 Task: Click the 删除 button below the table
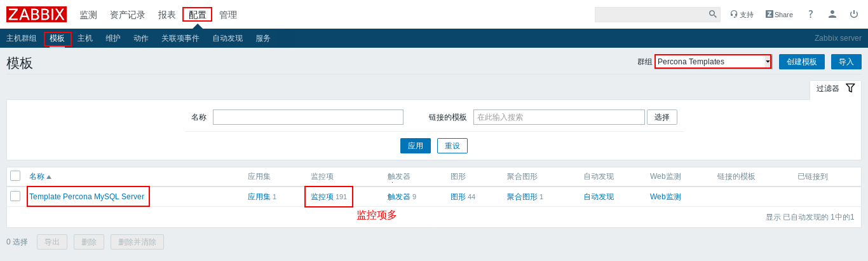89,242
